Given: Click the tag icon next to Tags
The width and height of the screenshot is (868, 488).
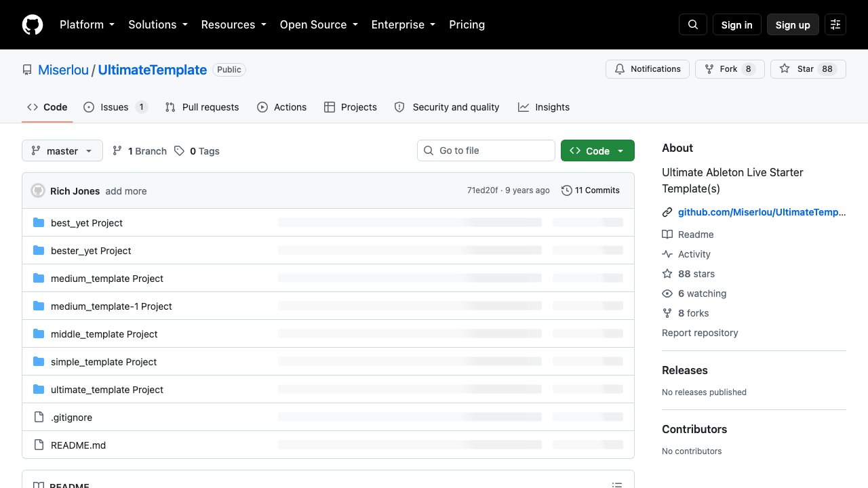Looking at the screenshot, I should (x=179, y=151).
